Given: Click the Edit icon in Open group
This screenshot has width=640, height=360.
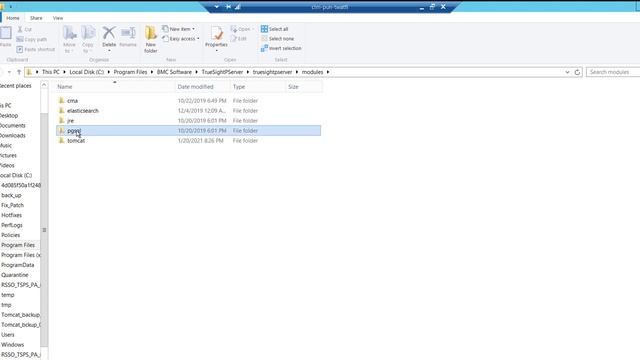Looking at the screenshot, I should point(234,39).
